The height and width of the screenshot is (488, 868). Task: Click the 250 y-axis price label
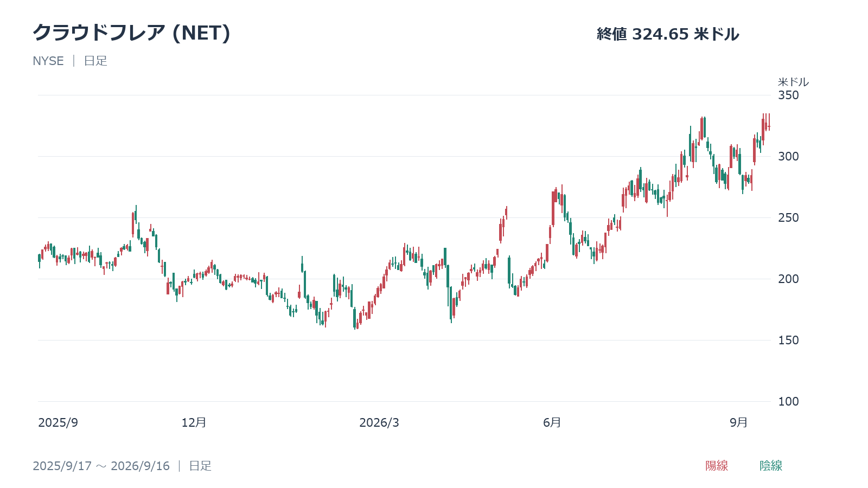(788, 218)
